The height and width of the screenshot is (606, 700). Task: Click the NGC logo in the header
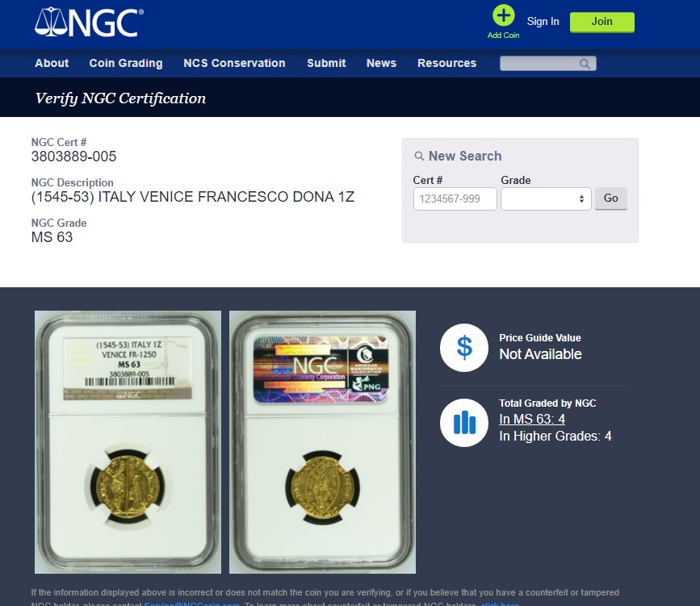coord(90,22)
